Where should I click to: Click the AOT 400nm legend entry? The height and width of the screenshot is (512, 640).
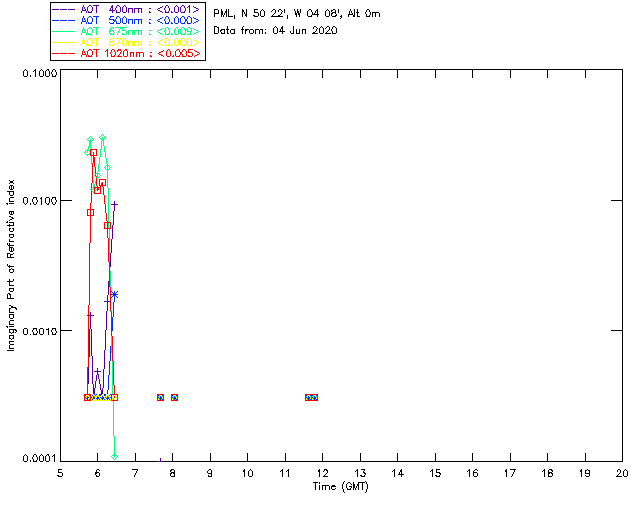(x=127, y=9)
